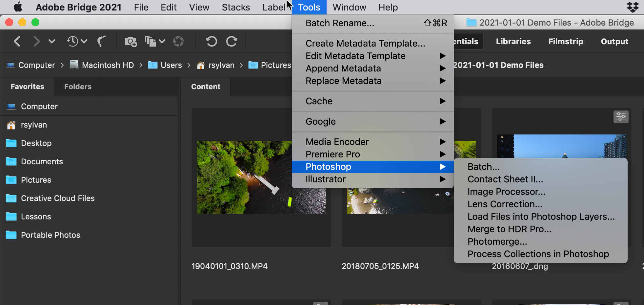Click the Pictures folder icon in Favorites
This screenshot has height=305, width=644.
[x=11, y=180]
